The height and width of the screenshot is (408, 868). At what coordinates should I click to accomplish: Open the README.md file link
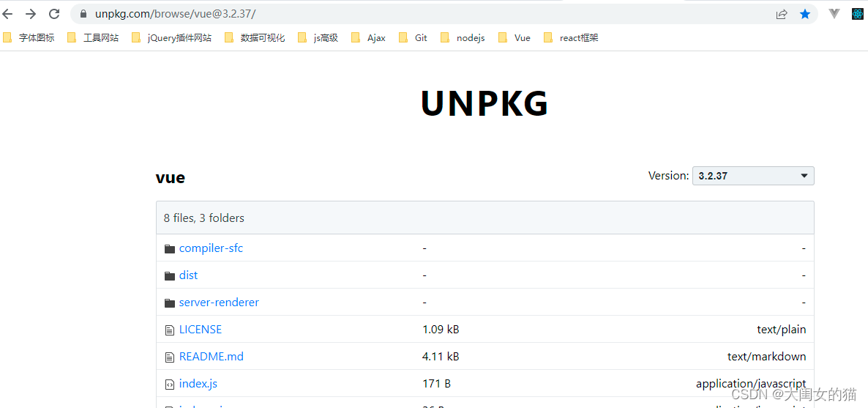point(212,357)
